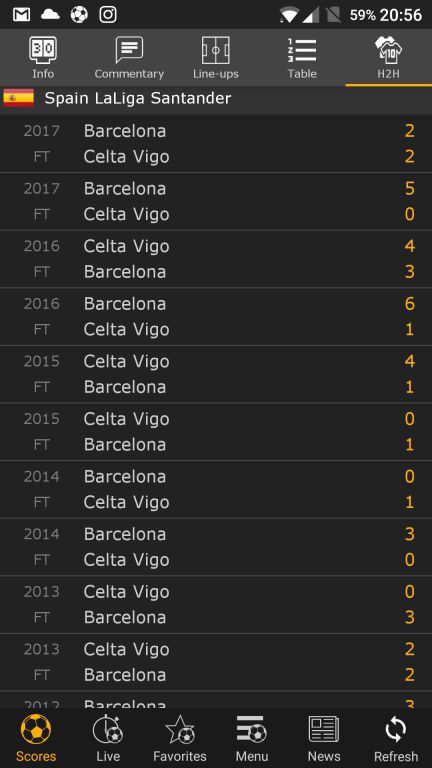The width and height of the screenshot is (432, 768).
Task: Open the Commentary speech bubble tab
Action: [129, 58]
